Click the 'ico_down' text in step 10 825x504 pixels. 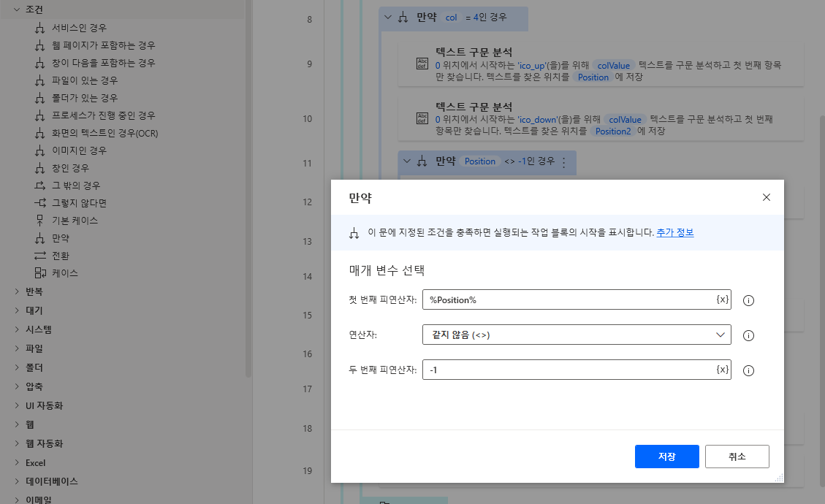coord(537,119)
